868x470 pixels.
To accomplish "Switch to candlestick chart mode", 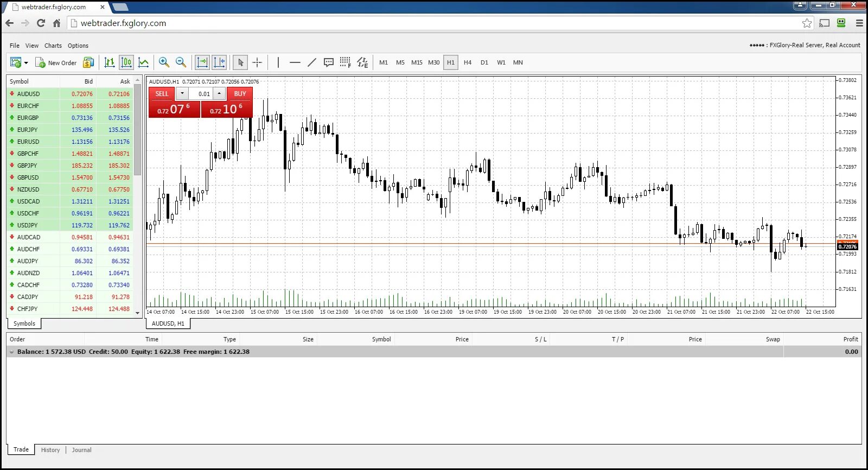I will pos(126,62).
